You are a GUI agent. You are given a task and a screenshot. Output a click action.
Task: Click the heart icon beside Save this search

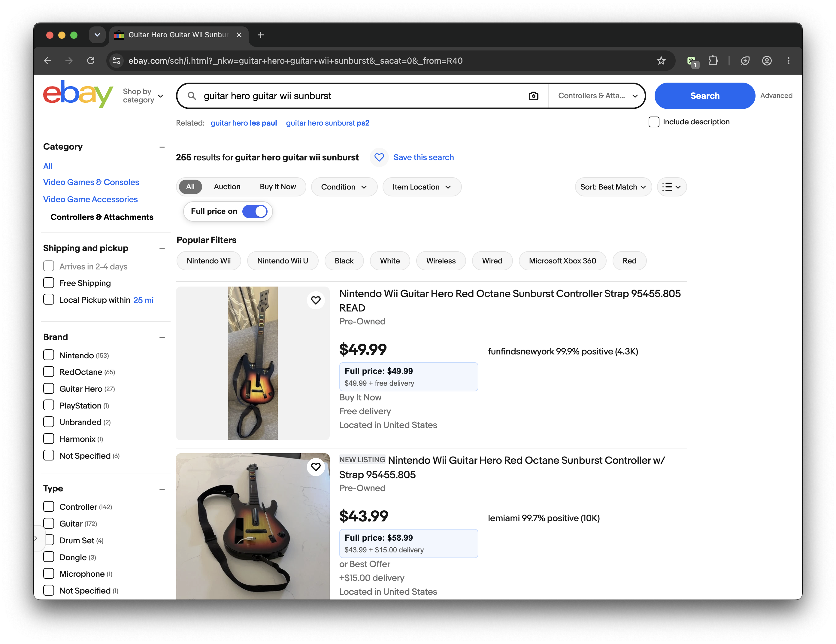point(379,157)
